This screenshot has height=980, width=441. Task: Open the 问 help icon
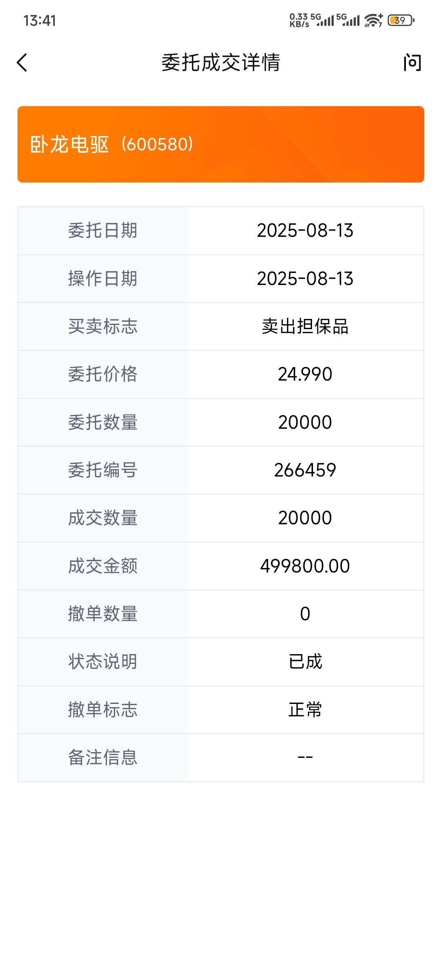coord(412,62)
